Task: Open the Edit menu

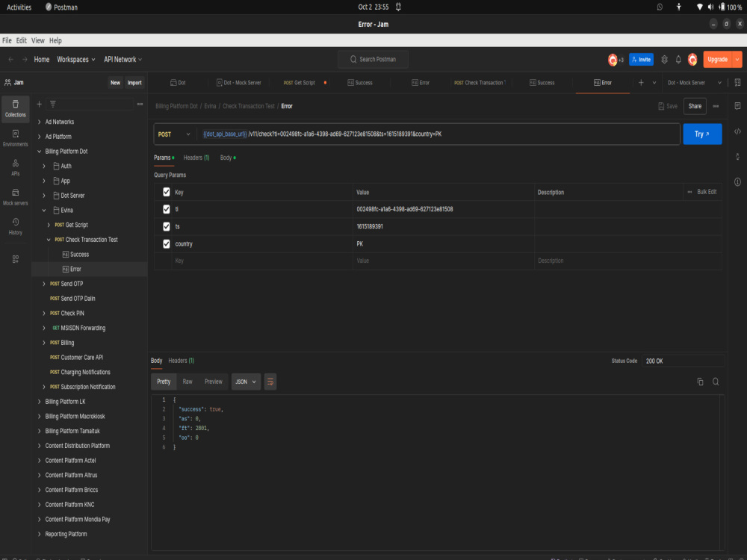Action: [22, 40]
